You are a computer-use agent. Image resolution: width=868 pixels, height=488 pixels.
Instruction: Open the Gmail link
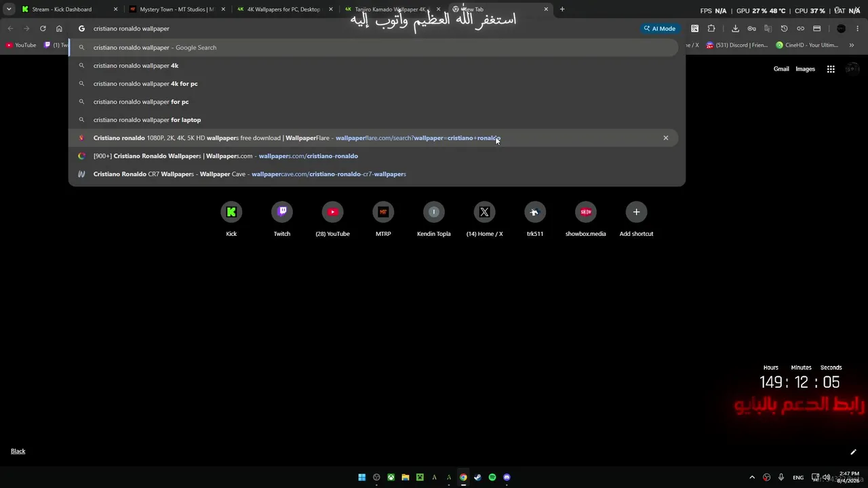(x=781, y=69)
